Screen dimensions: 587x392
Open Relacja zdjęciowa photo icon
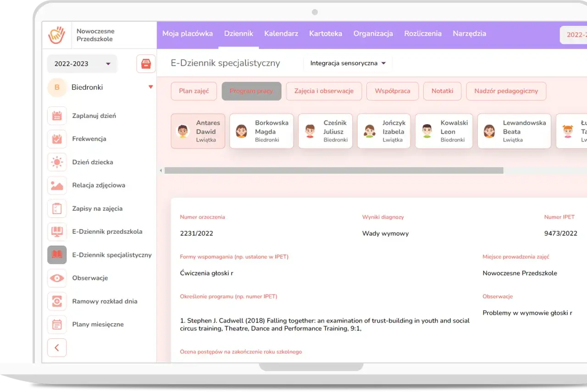[57, 185]
